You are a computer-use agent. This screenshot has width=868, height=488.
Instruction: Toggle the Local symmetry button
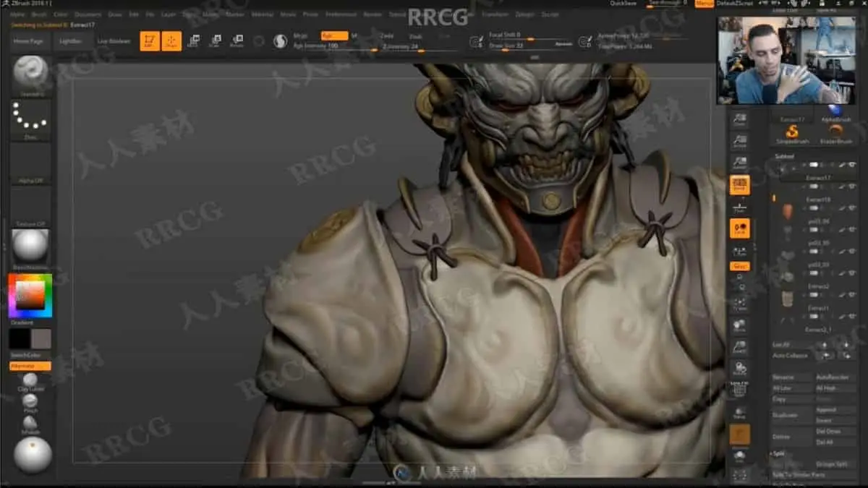click(739, 229)
